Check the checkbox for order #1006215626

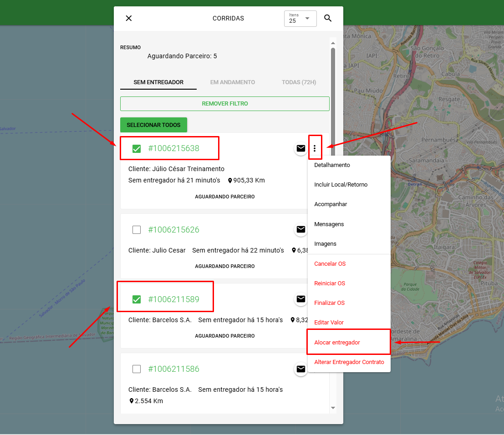[x=137, y=230]
